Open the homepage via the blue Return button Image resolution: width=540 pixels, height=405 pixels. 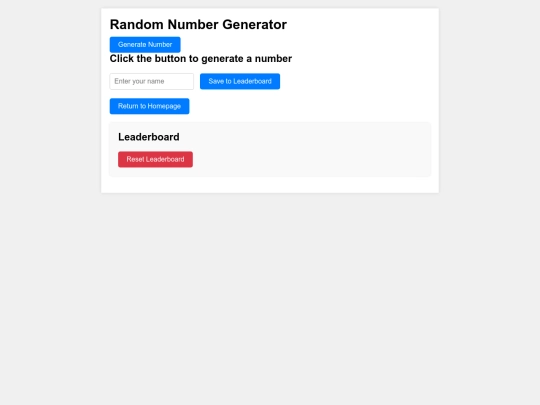[x=149, y=106]
